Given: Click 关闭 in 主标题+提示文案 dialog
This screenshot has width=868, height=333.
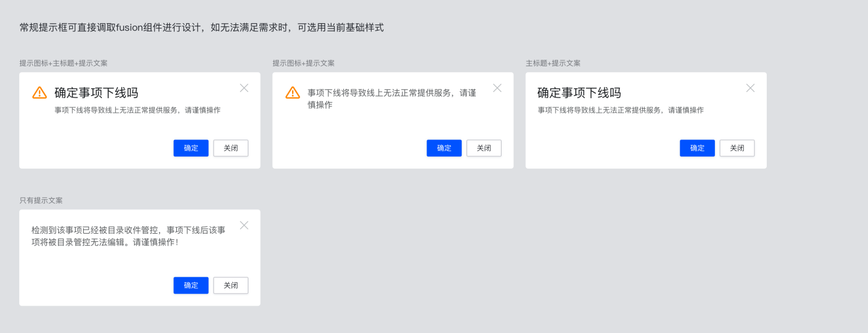Looking at the screenshot, I should pyautogui.click(x=737, y=148).
